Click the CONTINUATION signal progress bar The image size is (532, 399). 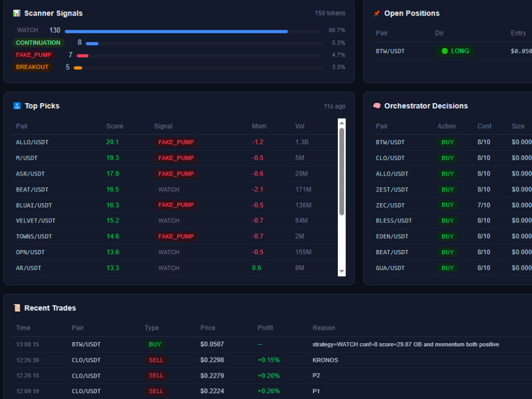pos(204,44)
